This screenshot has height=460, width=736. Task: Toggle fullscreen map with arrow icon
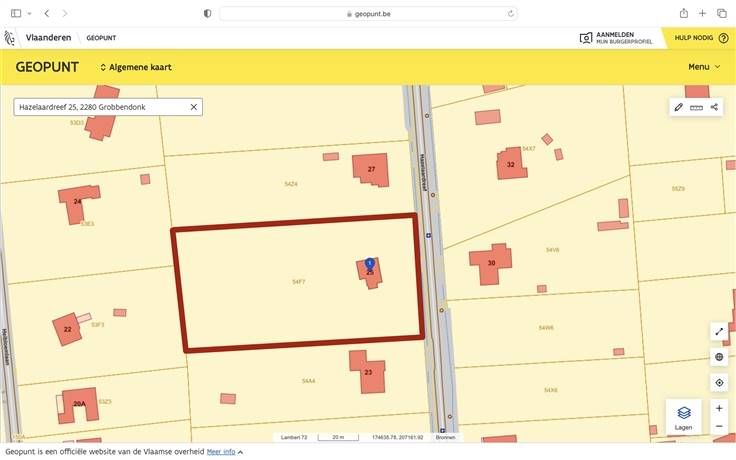click(x=719, y=331)
